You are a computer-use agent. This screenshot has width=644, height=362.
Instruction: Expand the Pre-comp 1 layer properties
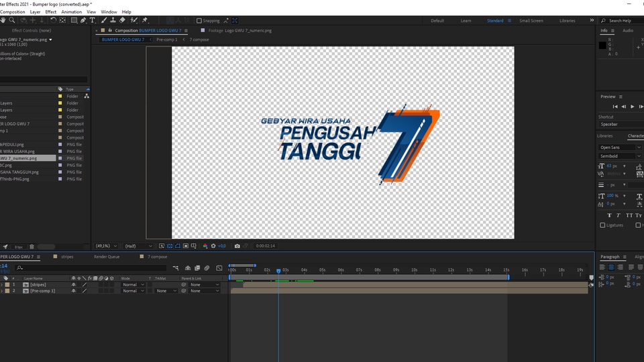(1, 290)
